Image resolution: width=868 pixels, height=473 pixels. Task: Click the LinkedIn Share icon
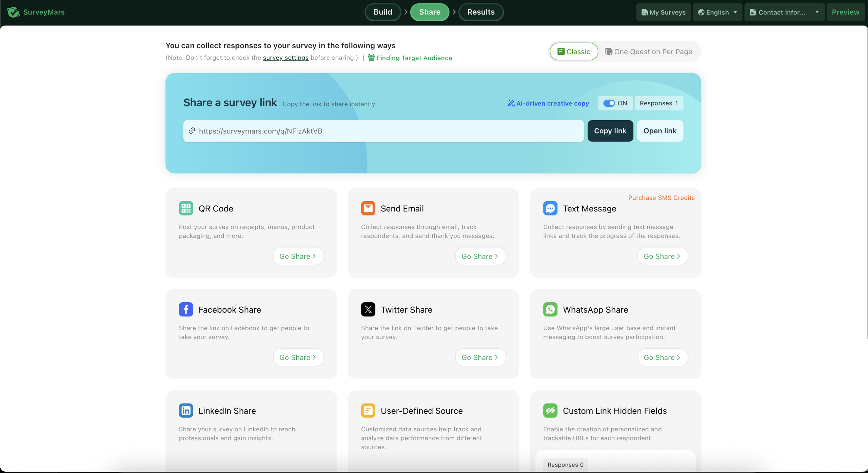tap(186, 410)
